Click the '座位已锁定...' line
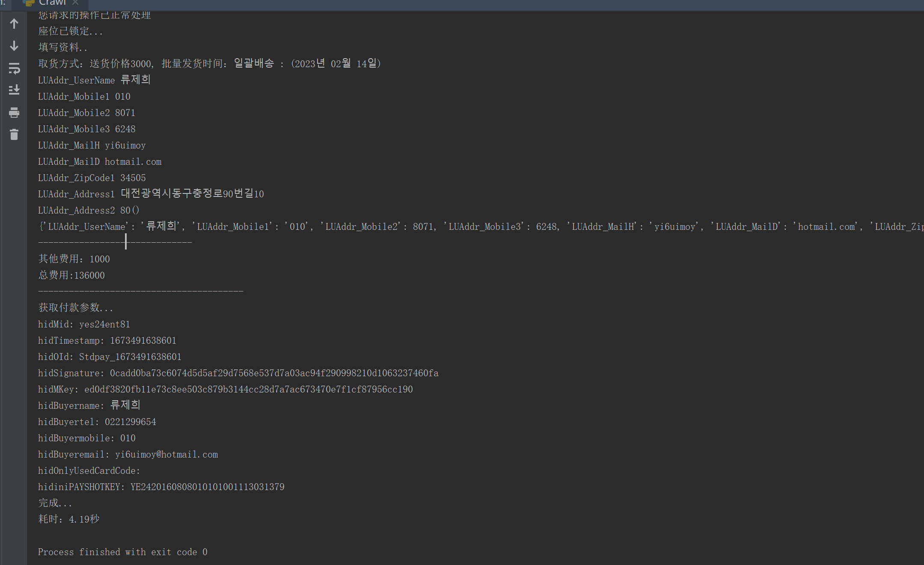 71,31
